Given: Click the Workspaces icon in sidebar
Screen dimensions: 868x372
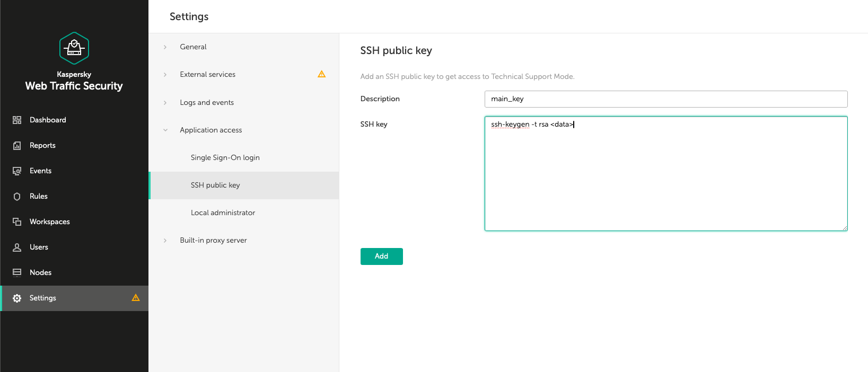Looking at the screenshot, I should click(17, 222).
